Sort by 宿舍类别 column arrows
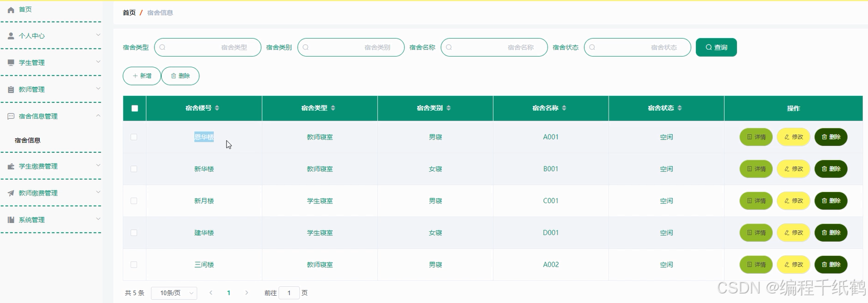Screen dimensions: 868x303 pyautogui.click(x=448, y=108)
